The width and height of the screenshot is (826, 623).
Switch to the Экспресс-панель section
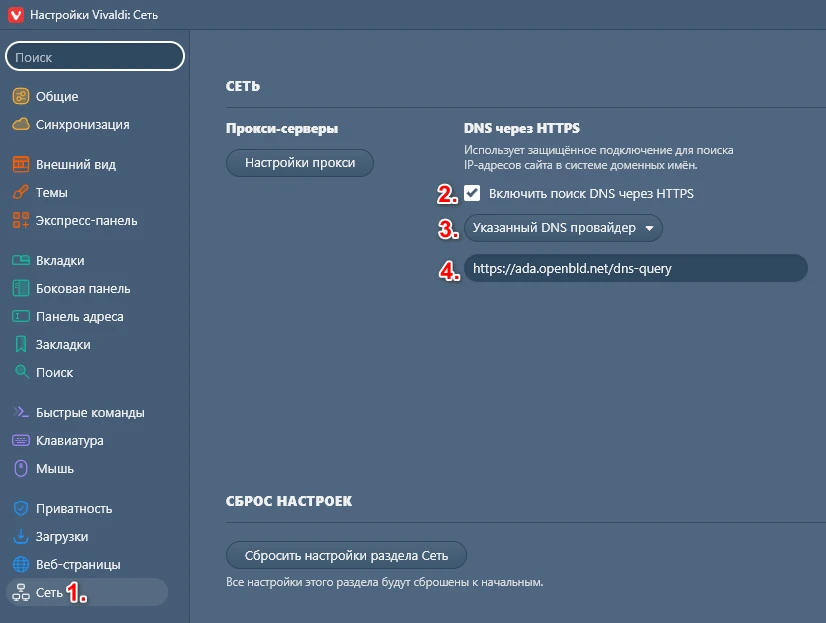(86, 221)
